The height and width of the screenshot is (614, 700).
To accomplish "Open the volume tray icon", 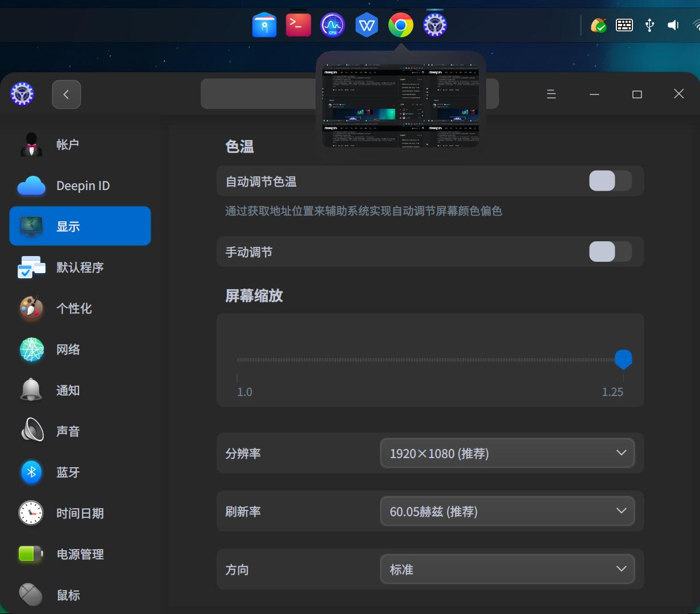I will tap(673, 25).
